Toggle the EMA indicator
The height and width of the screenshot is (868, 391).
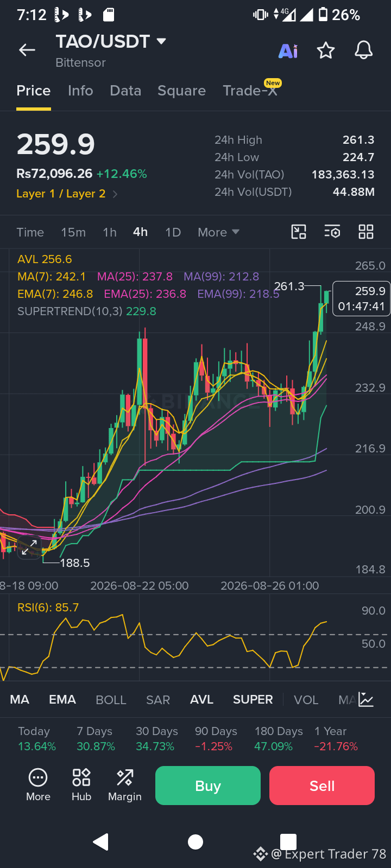[x=62, y=700]
